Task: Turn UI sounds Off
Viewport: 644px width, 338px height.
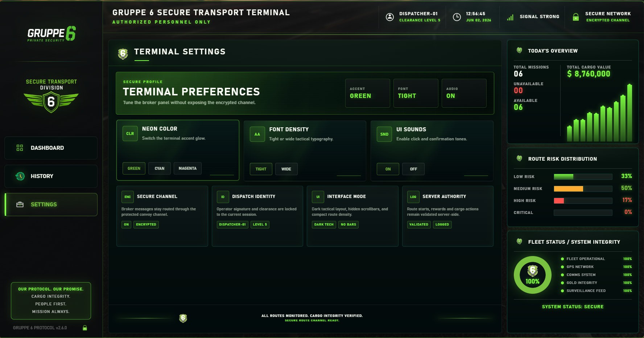Action: (x=413, y=169)
